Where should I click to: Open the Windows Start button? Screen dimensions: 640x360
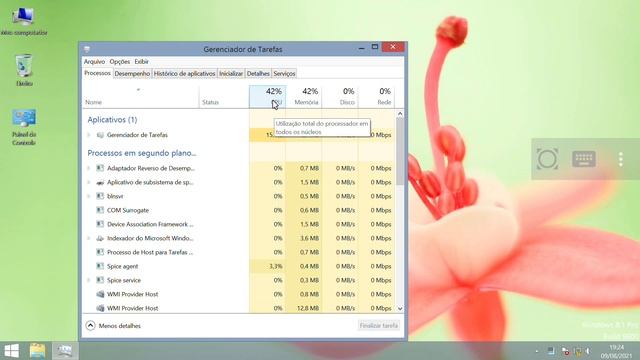click(x=11, y=351)
